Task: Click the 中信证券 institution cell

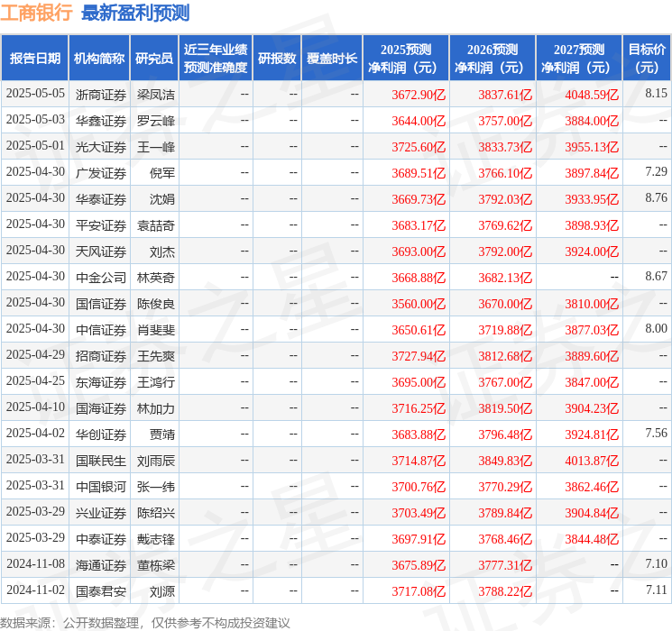Action: point(101,330)
